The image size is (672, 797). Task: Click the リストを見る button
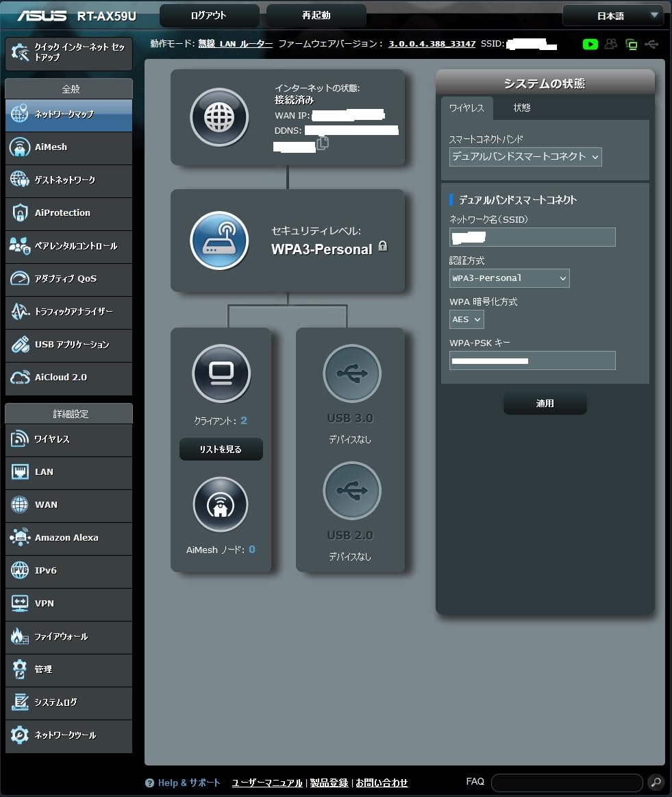(x=221, y=450)
